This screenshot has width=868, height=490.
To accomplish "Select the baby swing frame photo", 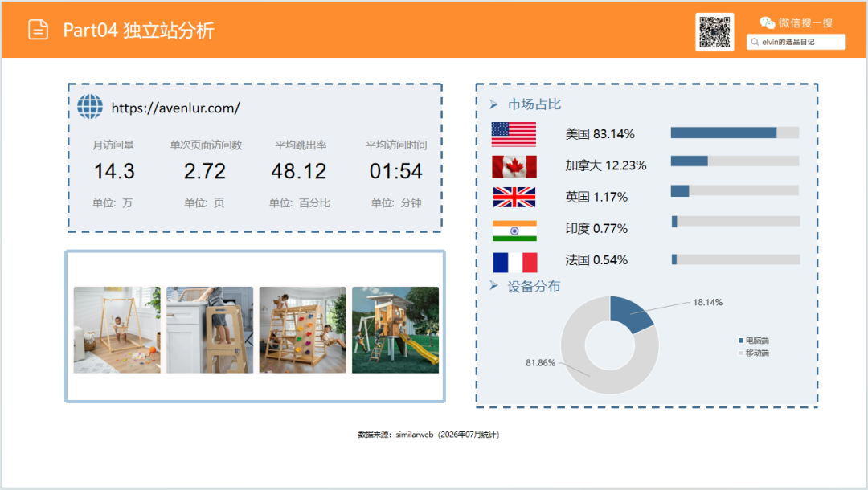I will coord(117,329).
